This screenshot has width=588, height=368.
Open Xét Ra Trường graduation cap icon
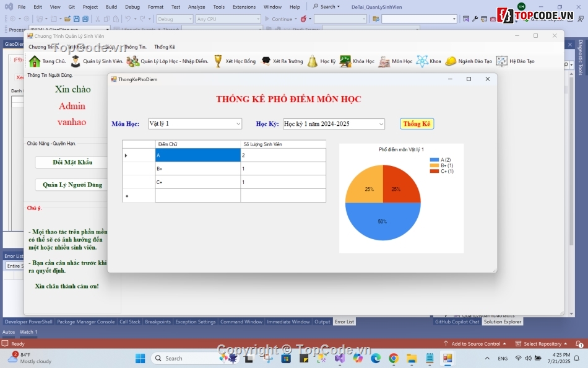[x=266, y=61]
